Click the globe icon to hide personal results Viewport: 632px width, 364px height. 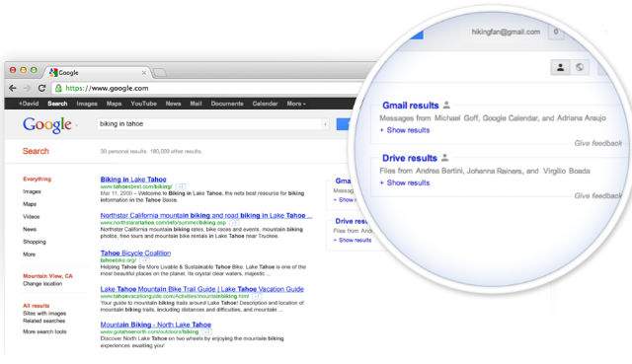[580, 67]
